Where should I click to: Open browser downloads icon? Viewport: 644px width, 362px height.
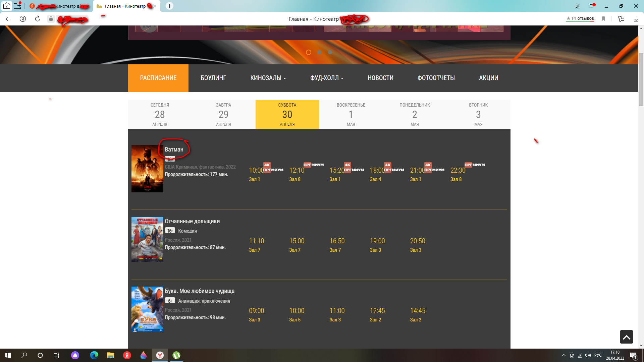coord(636,19)
